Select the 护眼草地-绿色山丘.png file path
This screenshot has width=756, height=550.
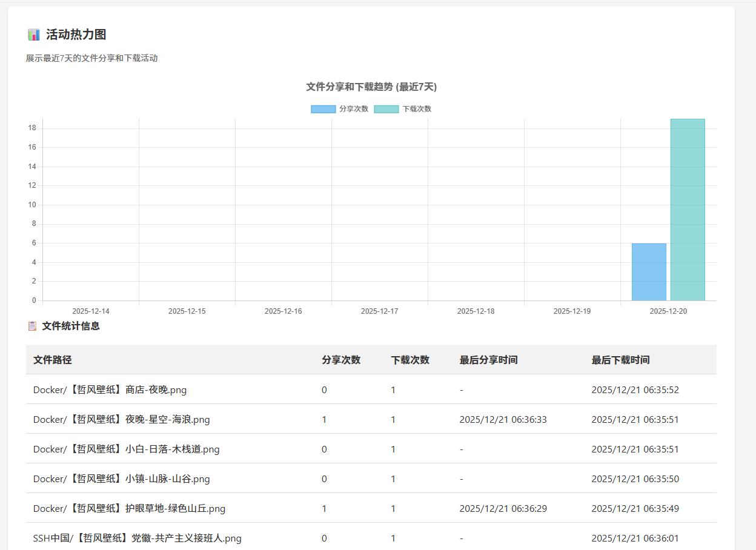pos(130,508)
